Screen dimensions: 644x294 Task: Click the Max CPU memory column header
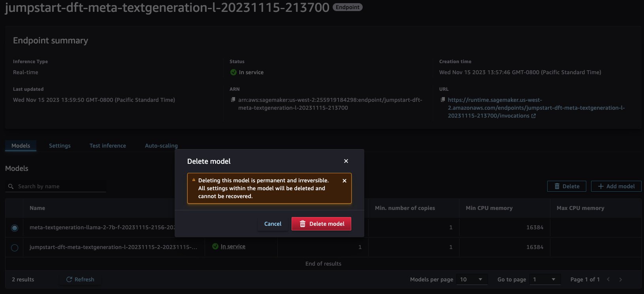click(x=580, y=208)
